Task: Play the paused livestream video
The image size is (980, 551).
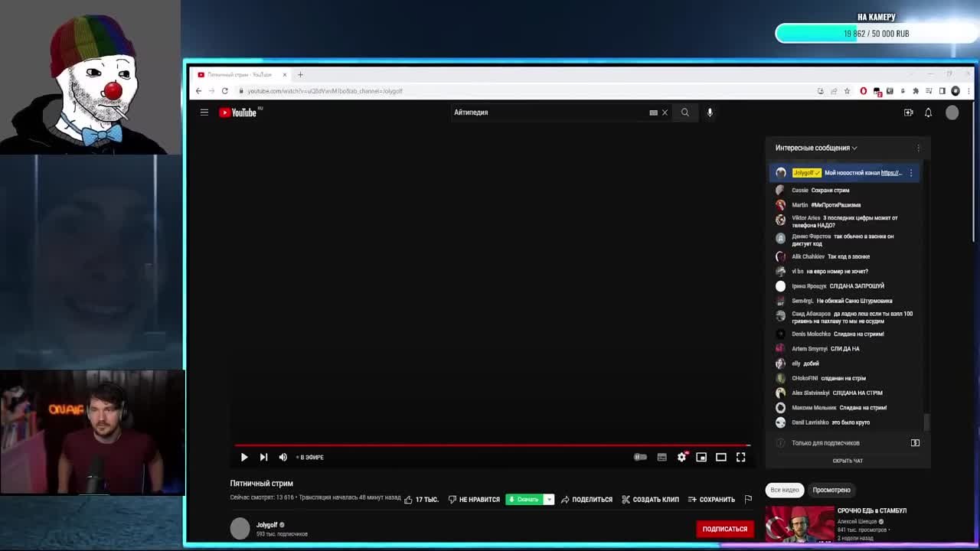Action: [x=244, y=457]
